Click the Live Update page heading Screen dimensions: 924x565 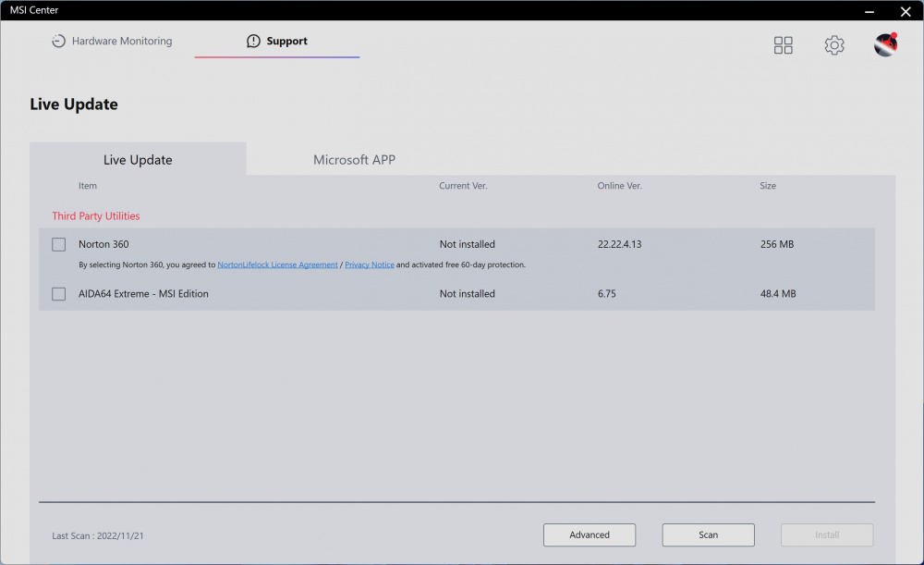click(74, 104)
